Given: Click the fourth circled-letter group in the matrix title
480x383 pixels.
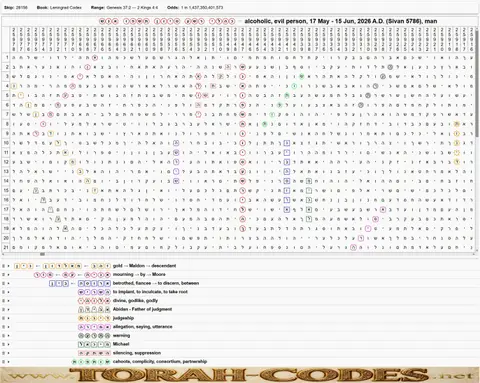Looking at the screenshot, I should point(195,21).
